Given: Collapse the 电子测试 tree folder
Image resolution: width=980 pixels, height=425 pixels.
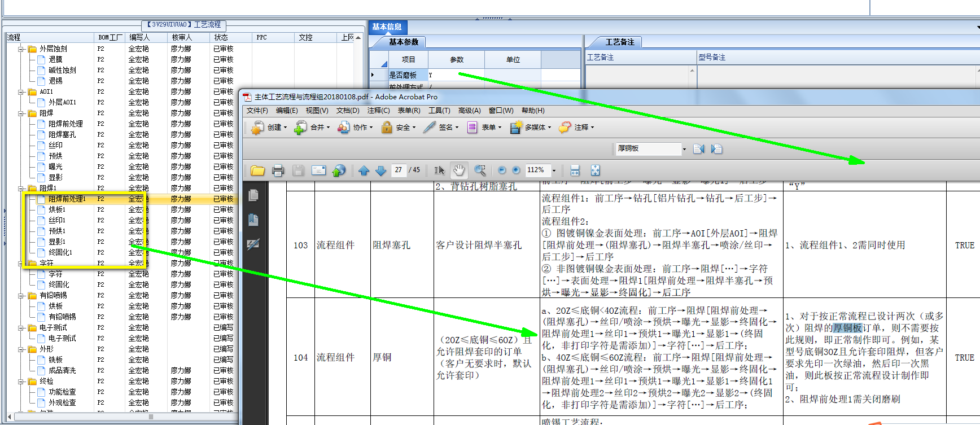Looking at the screenshot, I should [21, 328].
